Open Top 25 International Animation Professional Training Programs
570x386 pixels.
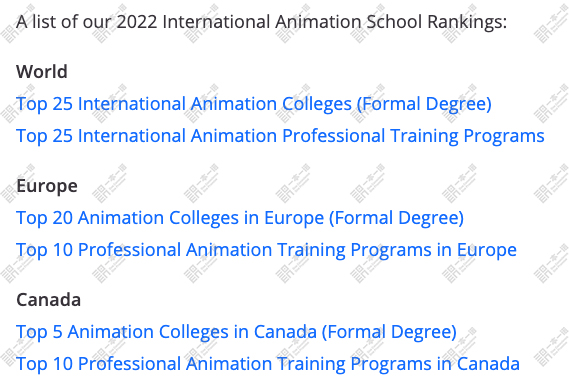pyautogui.click(x=280, y=136)
